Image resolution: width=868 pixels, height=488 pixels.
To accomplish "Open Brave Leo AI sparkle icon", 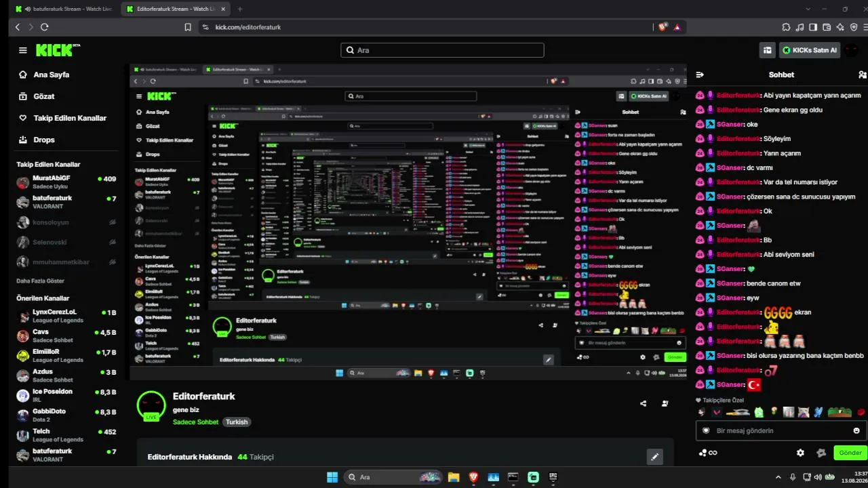I will coord(840,27).
